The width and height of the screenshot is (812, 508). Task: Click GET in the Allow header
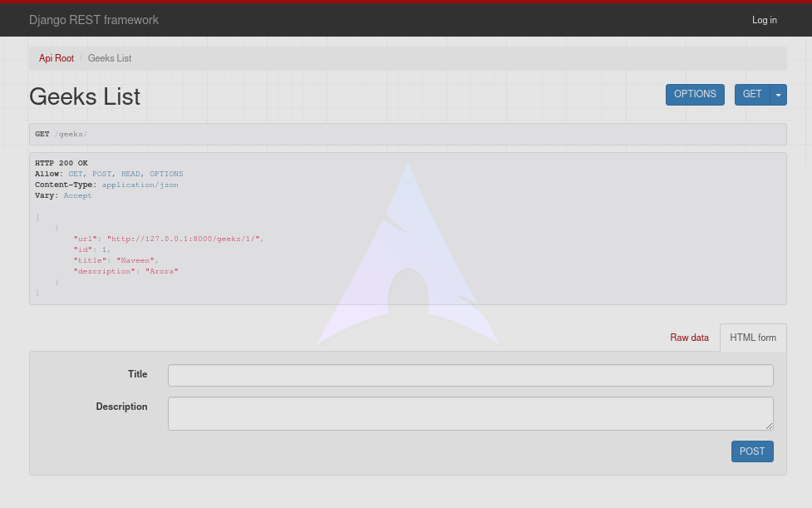75,174
